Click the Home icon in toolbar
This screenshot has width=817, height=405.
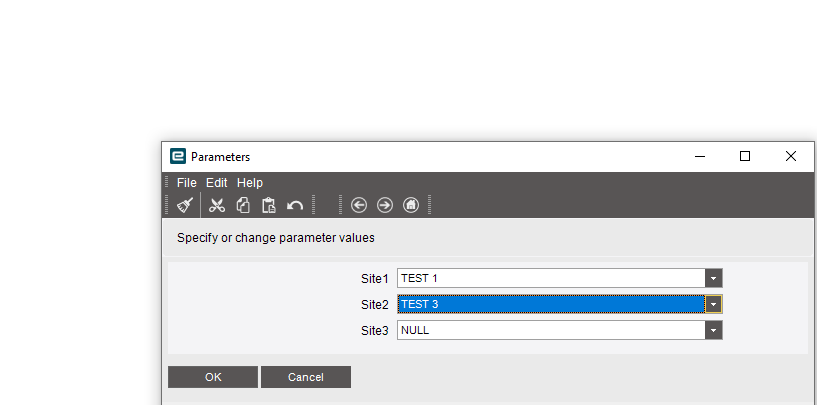pos(411,205)
